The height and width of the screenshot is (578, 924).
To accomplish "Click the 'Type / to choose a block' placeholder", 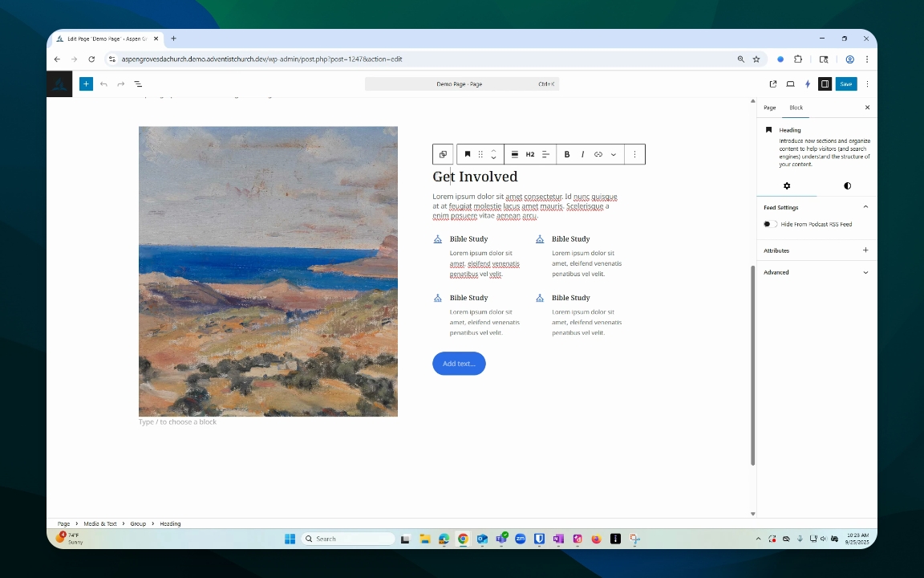I will pyautogui.click(x=177, y=422).
